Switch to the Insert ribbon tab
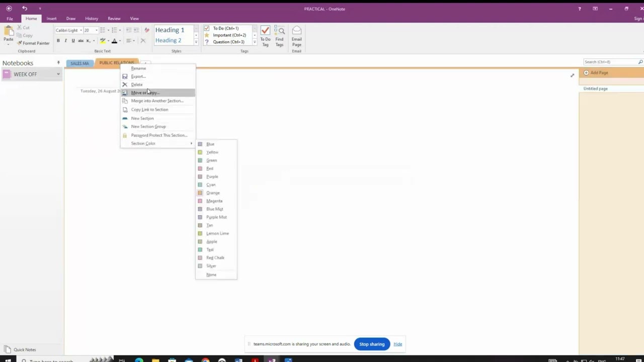The image size is (644, 362). click(51, 19)
